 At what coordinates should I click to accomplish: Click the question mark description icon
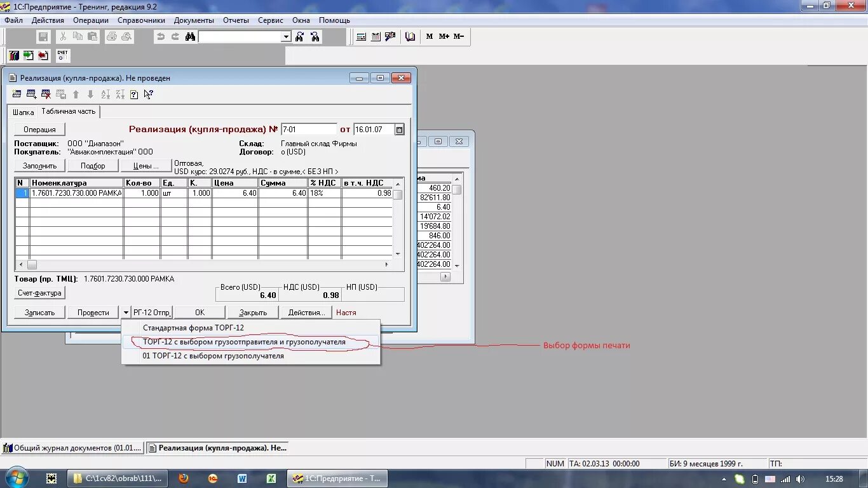(134, 95)
